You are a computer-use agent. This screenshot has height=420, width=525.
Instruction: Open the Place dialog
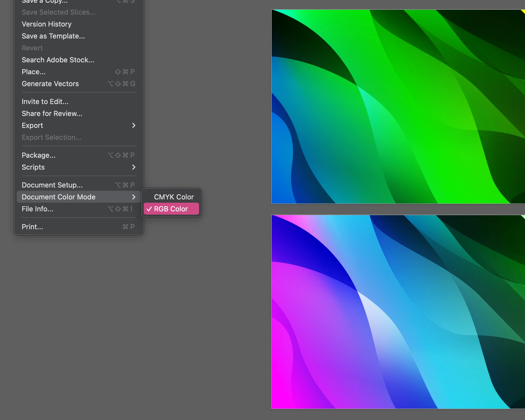(x=34, y=72)
